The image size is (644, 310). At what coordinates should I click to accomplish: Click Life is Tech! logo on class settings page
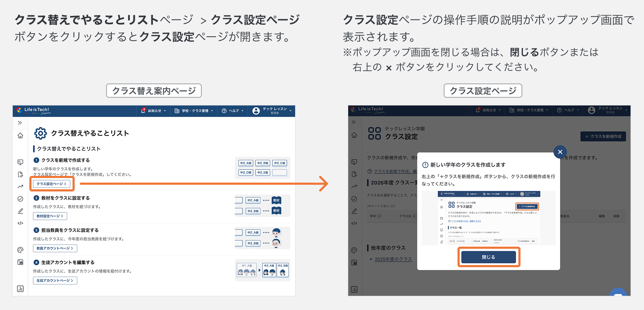pos(367,110)
